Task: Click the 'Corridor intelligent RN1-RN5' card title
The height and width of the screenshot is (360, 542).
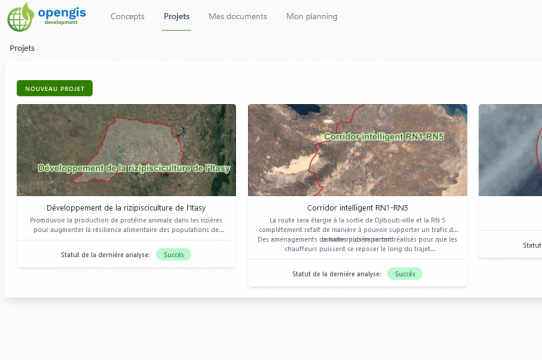Action: 357,208
